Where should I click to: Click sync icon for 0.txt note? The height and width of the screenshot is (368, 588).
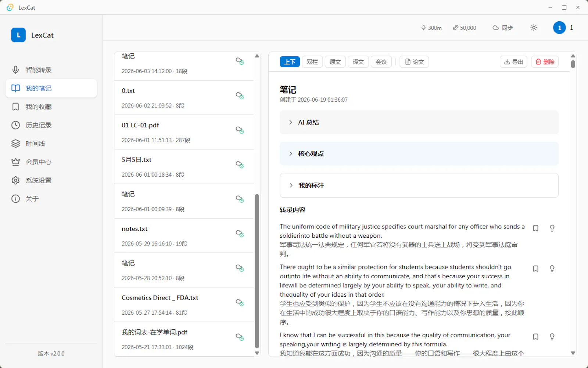pos(240,96)
